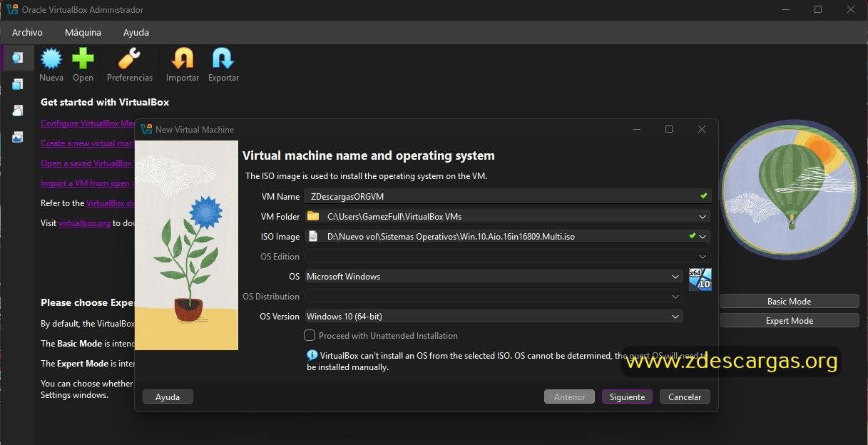Click the VirtualBox logo in the dialog title bar

[146, 129]
